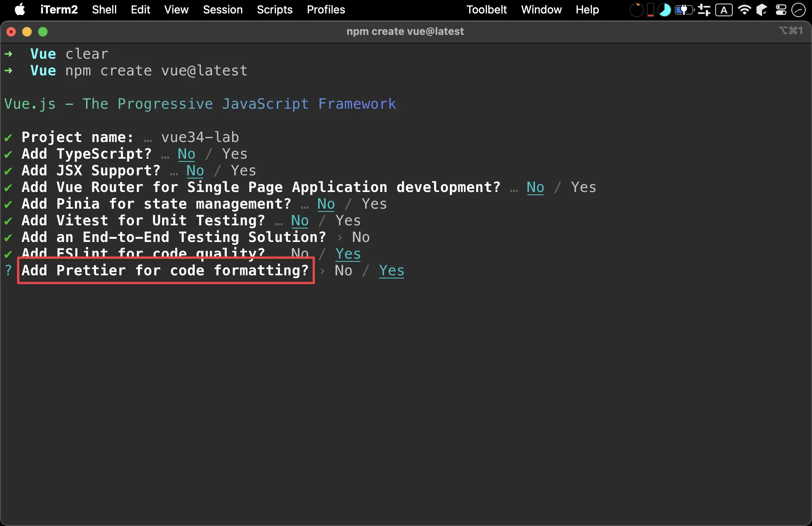This screenshot has height=526, width=812.
Task: Click the green checkmark beside Project name
Action: [8, 138]
